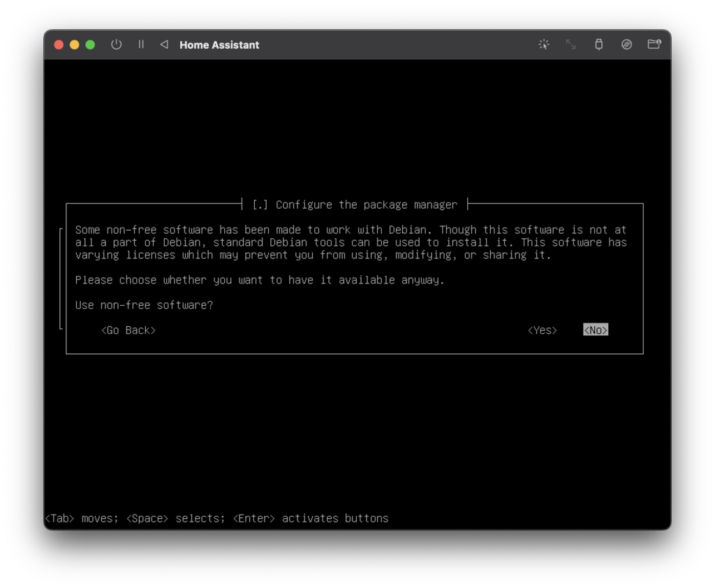Click the 'Use non-free software?' question text
715x588 pixels.
[144, 305]
